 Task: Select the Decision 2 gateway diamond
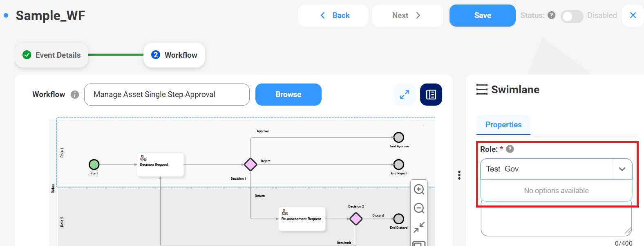pos(356,219)
